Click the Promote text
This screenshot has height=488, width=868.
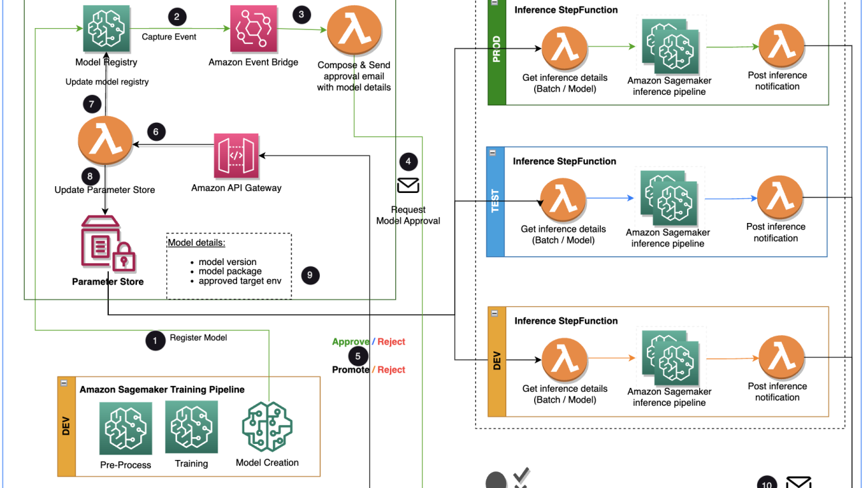[351, 370]
